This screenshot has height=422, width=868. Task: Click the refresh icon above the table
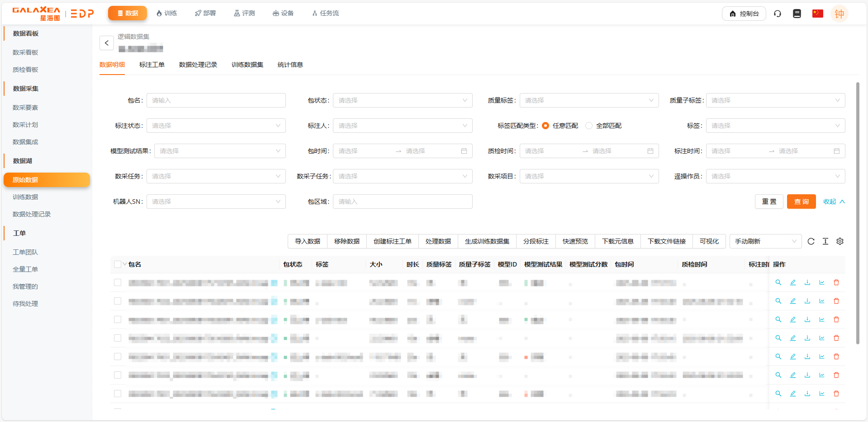[811, 241]
